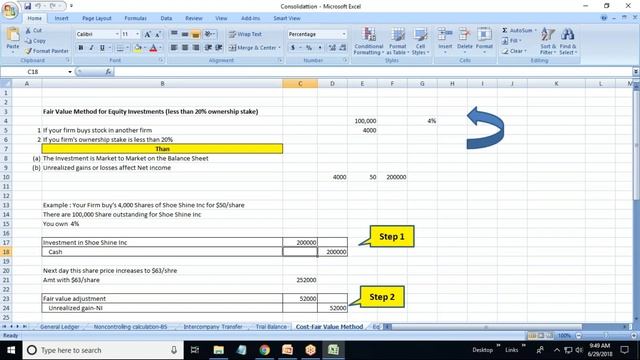640x360 pixels.
Task: Click the Format cells icon
Action: (484, 35)
